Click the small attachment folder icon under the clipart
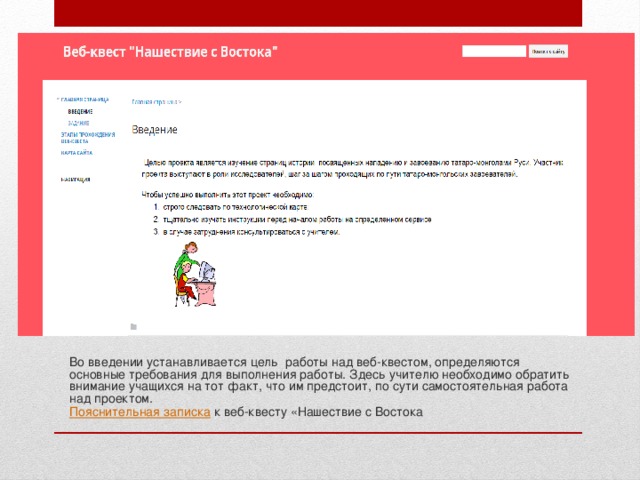 point(133,327)
